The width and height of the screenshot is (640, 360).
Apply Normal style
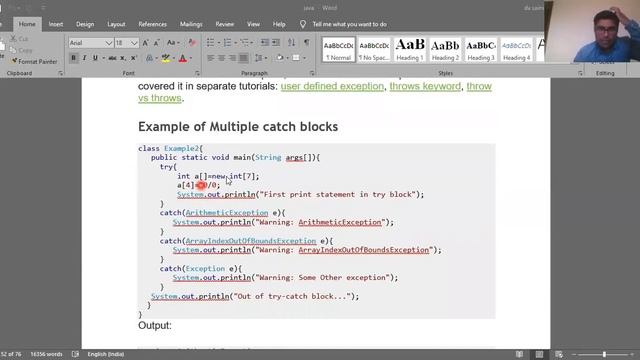339,50
